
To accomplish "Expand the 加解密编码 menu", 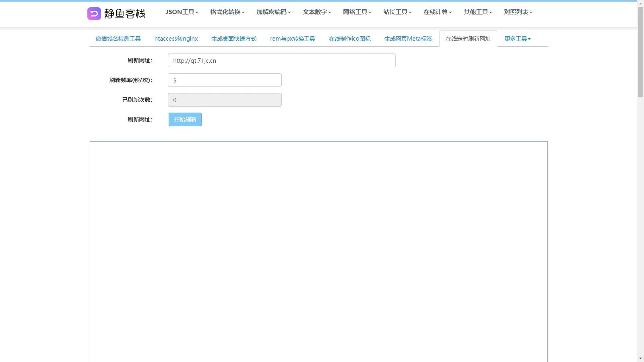I will 273,12.
